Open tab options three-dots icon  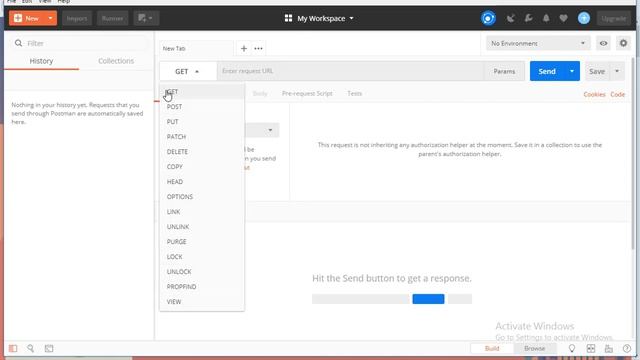[258, 49]
